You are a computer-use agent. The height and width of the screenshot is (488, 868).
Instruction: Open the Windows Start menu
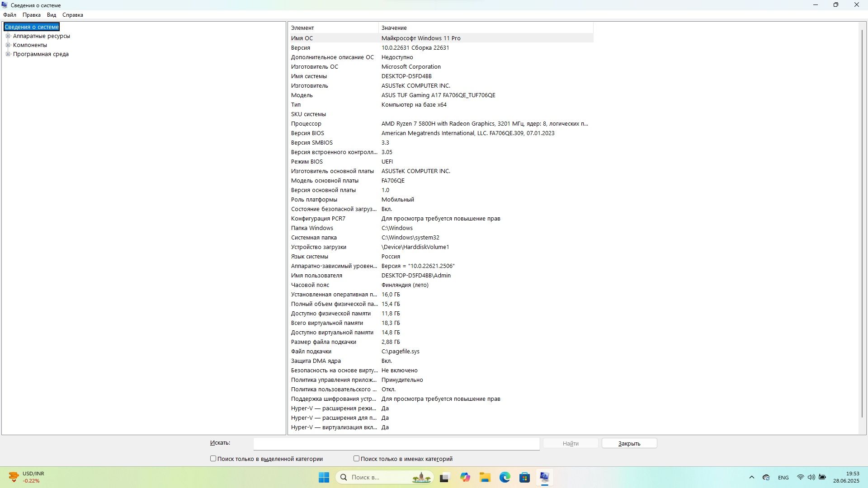(x=324, y=477)
